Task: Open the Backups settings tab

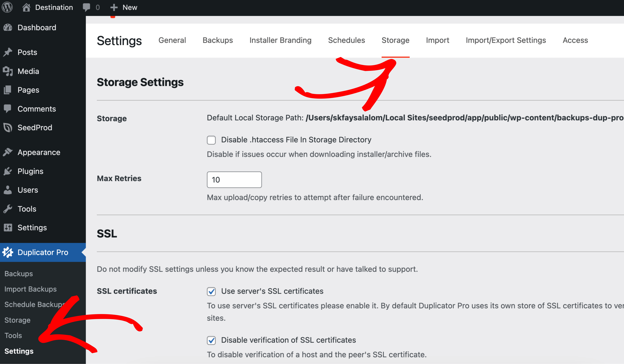Action: pos(218,40)
